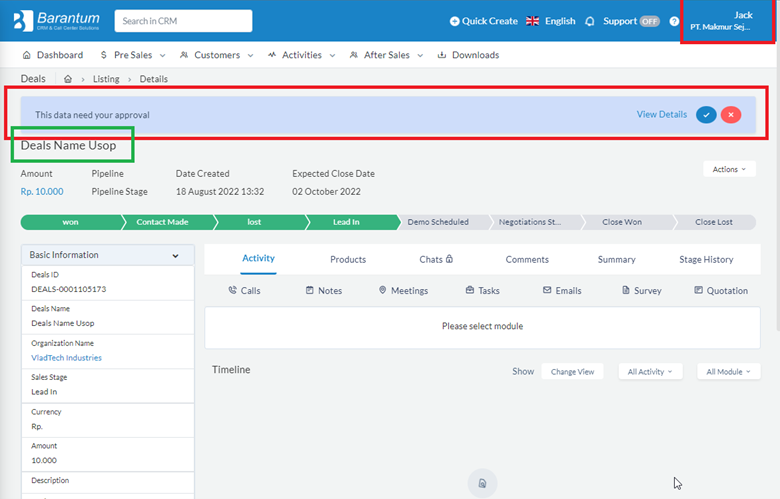Switch to the Summary tab
The height and width of the screenshot is (499, 780).
(616, 259)
